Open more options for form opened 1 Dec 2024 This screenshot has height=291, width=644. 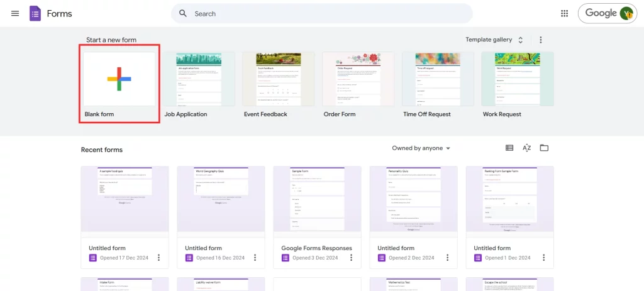click(543, 258)
